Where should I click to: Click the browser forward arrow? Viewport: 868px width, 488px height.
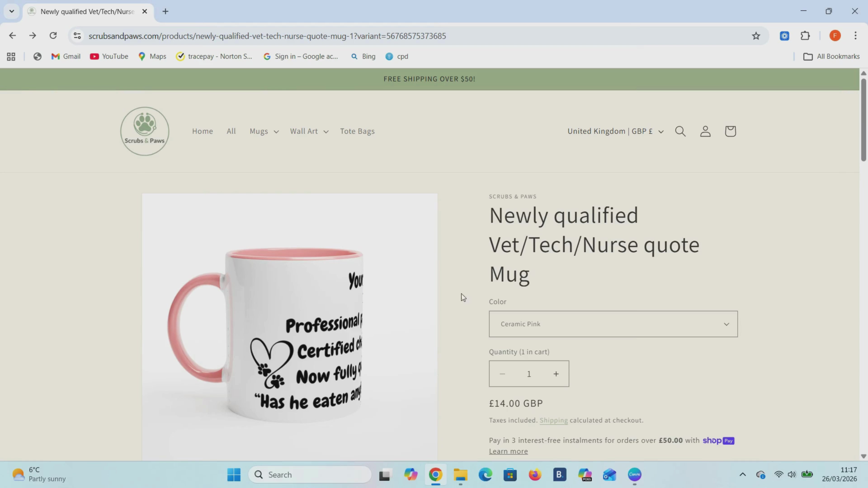pyautogui.click(x=33, y=36)
